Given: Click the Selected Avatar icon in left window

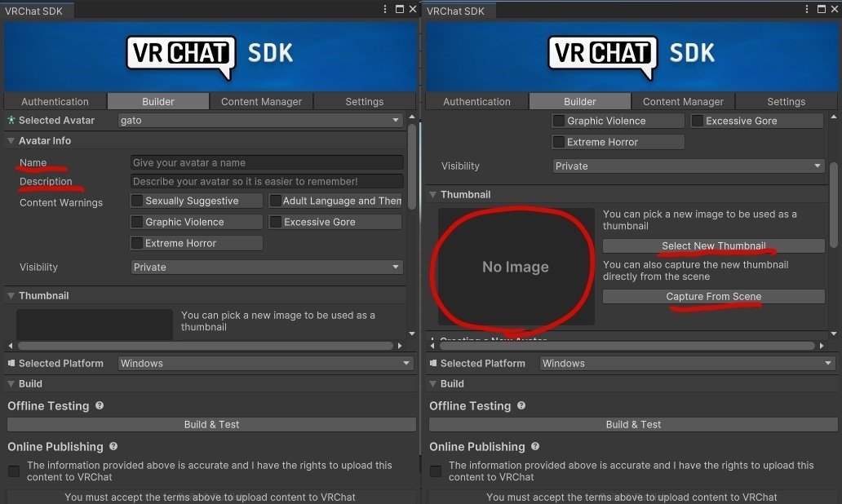Looking at the screenshot, I should (11, 120).
